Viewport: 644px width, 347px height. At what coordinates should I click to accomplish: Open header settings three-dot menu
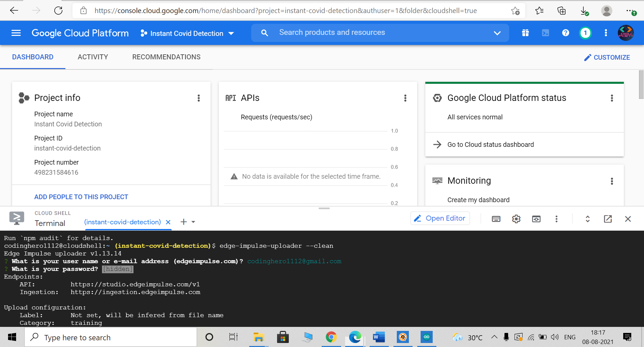[x=606, y=33]
